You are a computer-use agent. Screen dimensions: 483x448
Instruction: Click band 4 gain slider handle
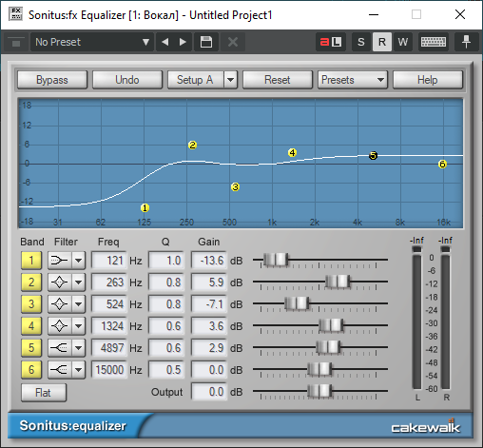(331, 325)
